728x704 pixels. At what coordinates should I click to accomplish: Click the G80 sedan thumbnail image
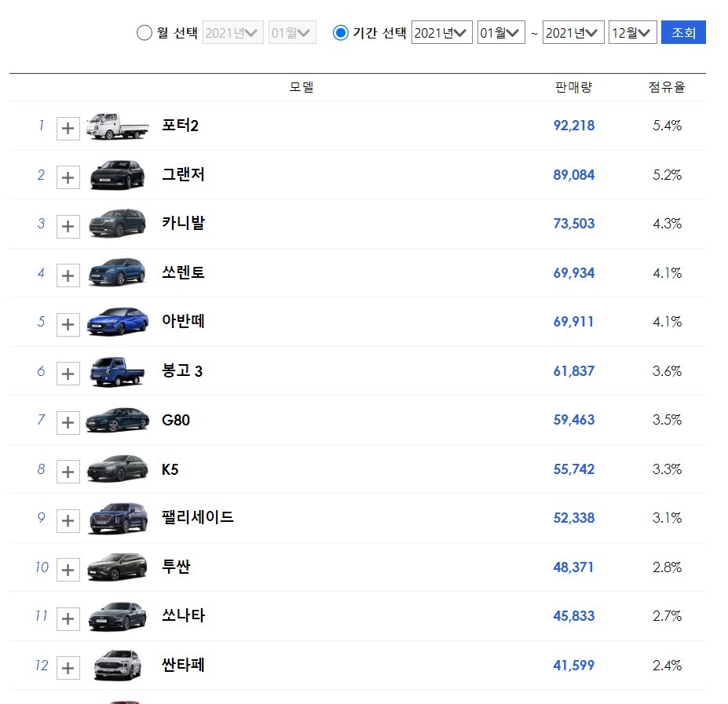(118, 420)
